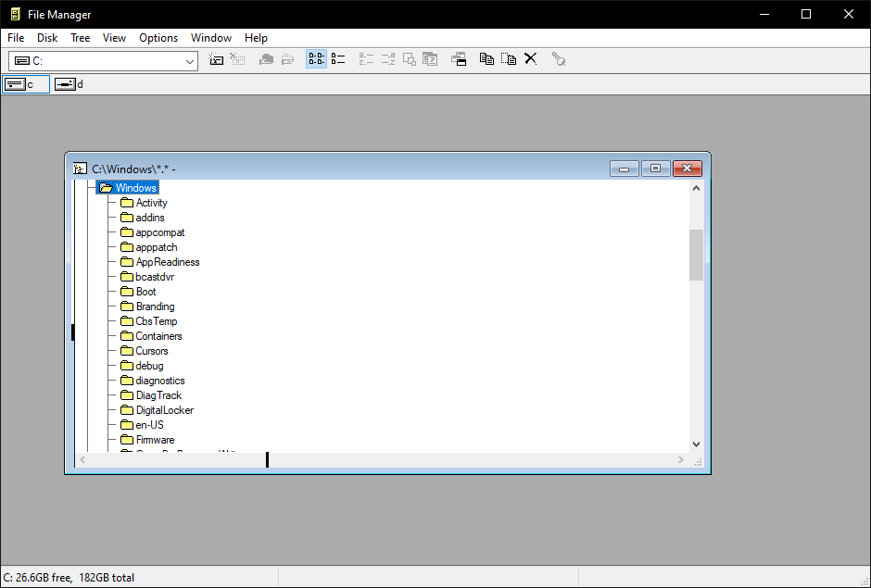Select the bcastdvr folder
871x588 pixels.
click(x=147, y=277)
